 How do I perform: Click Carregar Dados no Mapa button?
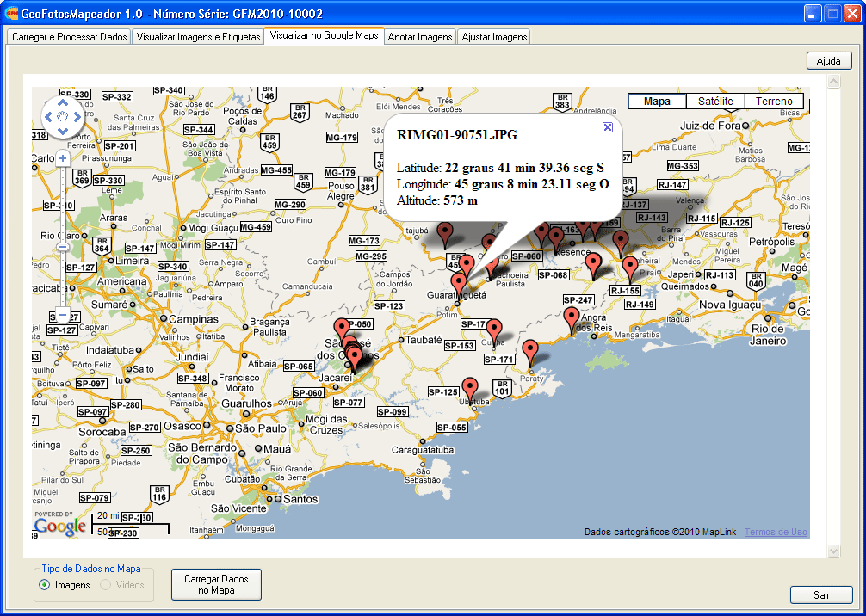(x=216, y=584)
